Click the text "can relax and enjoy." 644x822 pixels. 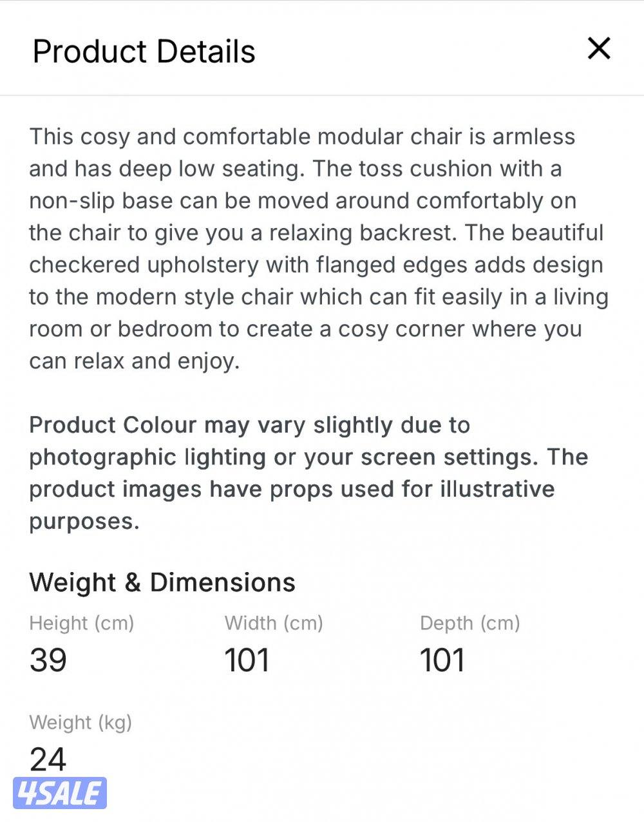pos(134,361)
